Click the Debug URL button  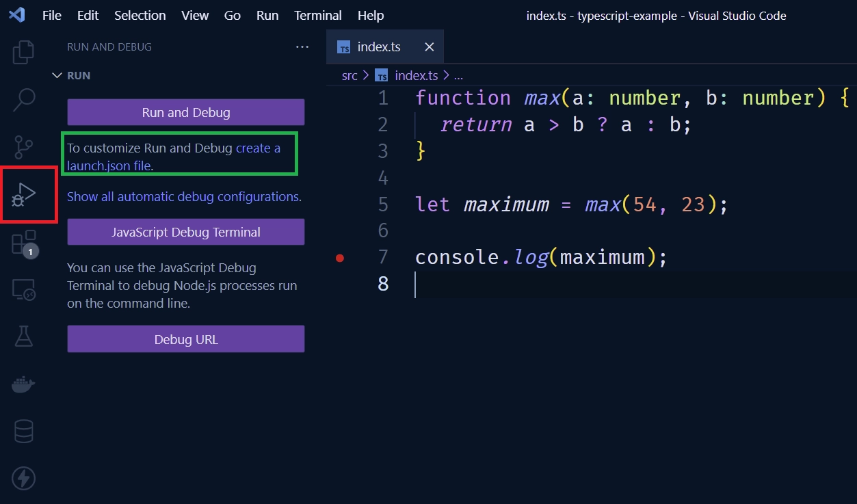tap(185, 339)
